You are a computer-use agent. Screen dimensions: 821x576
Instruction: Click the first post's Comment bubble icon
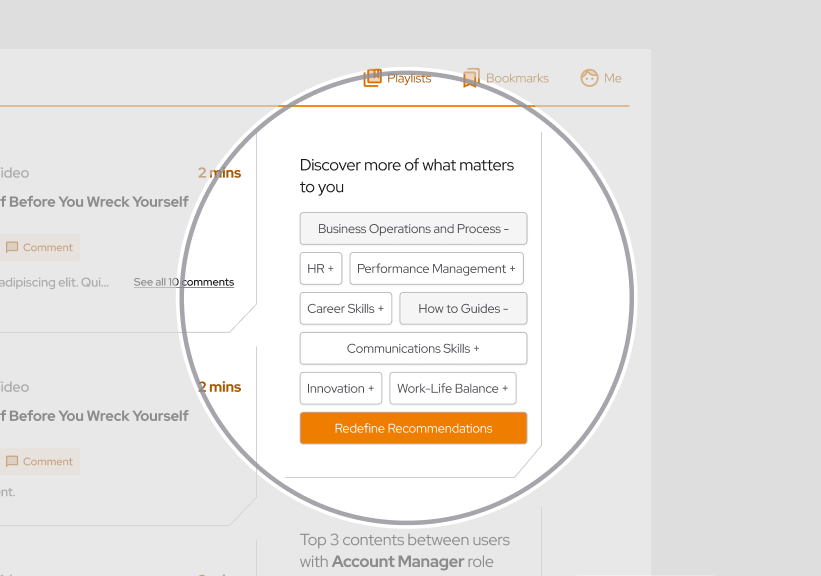coord(12,247)
